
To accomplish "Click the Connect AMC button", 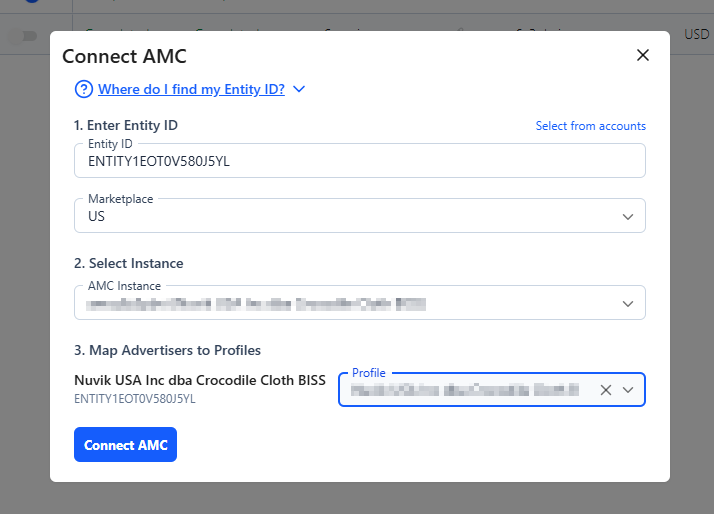I will [126, 444].
